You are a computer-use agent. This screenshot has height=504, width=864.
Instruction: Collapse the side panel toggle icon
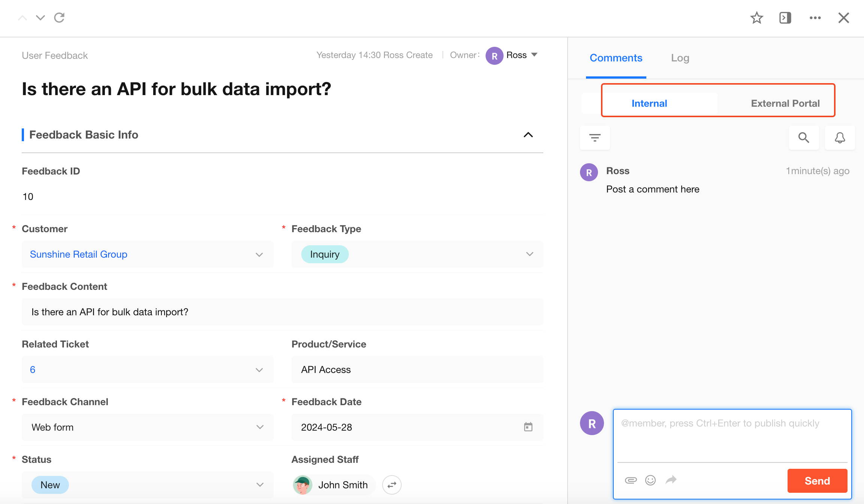(x=785, y=18)
